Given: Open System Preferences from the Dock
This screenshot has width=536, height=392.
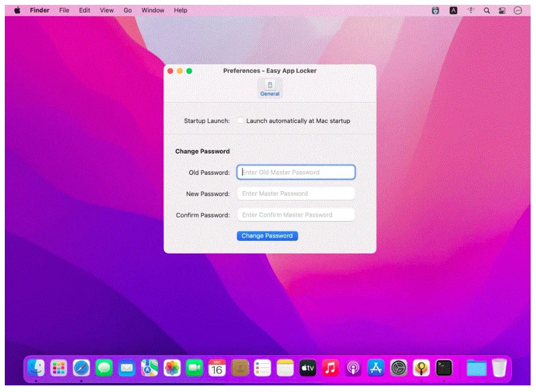Looking at the screenshot, I should tap(399, 369).
